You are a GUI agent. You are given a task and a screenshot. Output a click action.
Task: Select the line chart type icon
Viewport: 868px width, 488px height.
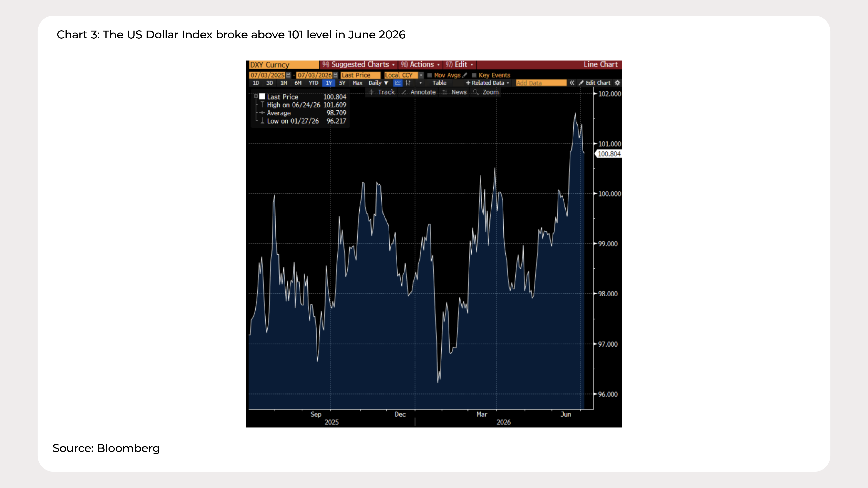click(x=398, y=83)
